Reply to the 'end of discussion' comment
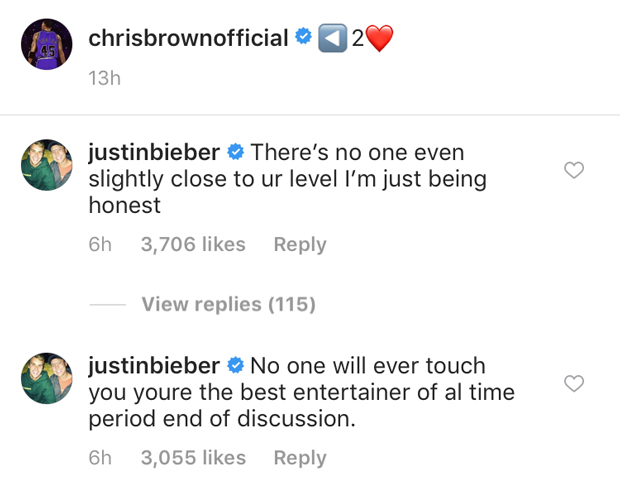This screenshot has height=488, width=620. (x=300, y=458)
